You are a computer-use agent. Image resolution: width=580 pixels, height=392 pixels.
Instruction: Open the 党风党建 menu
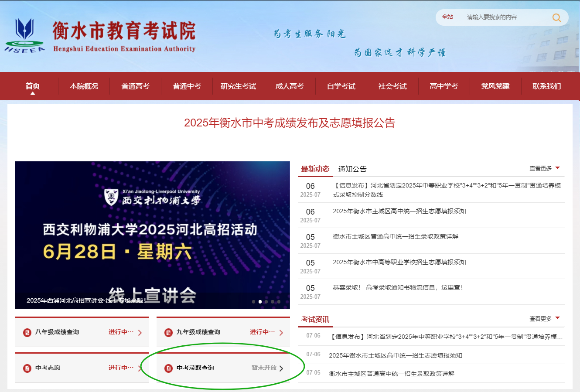click(x=495, y=86)
